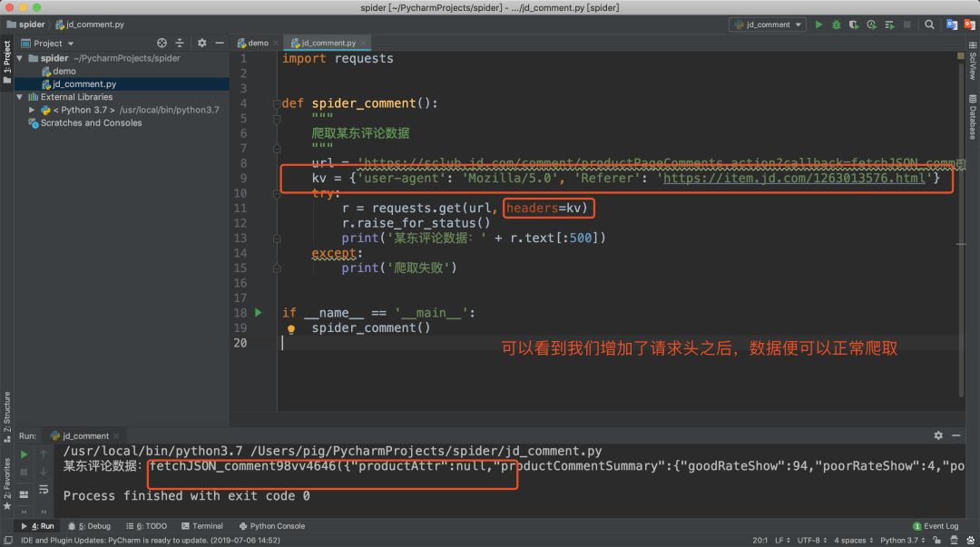Open Project panel settings gear
This screenshot has height=547, width=980.
(x=201, y=43)
